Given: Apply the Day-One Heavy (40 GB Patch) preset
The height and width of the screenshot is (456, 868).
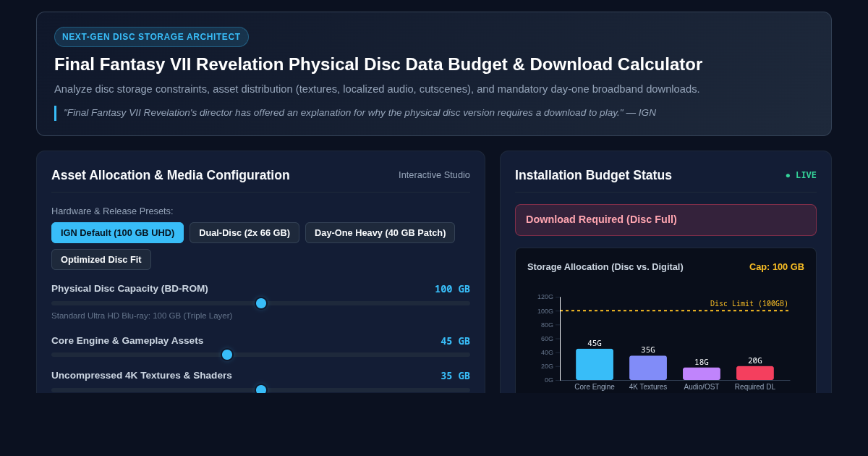Looking at the screenshot, I should pos(380,233).
